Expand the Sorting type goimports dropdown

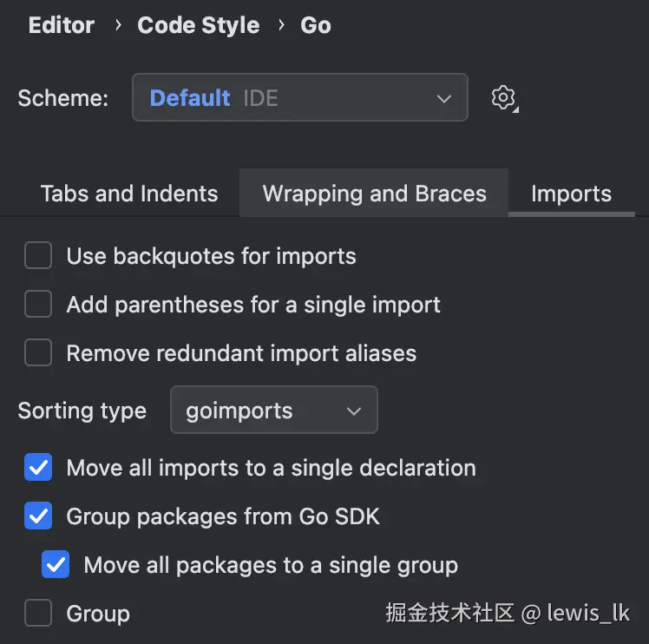[273, 411]
